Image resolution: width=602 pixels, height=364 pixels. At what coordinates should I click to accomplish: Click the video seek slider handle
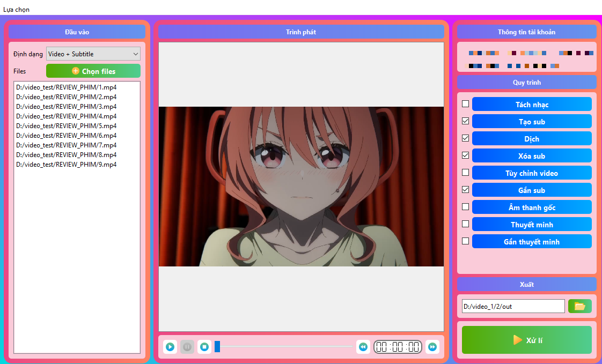coord(217,347)
